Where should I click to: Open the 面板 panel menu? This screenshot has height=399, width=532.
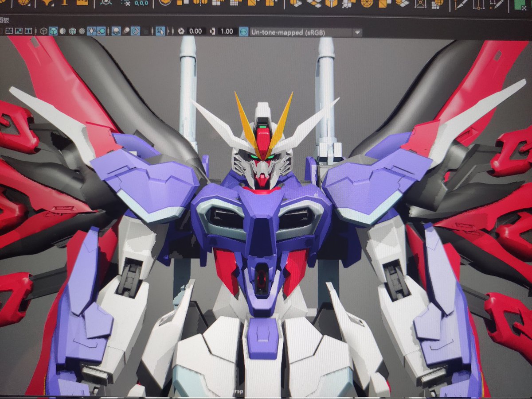[4, 20]
